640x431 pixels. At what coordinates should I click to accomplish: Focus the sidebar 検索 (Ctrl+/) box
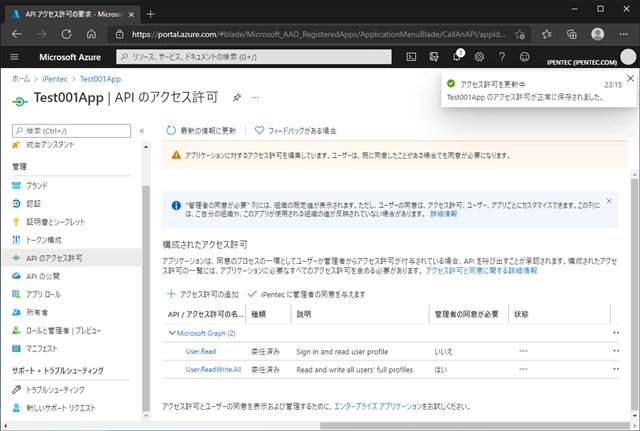[x=71, y=131]
